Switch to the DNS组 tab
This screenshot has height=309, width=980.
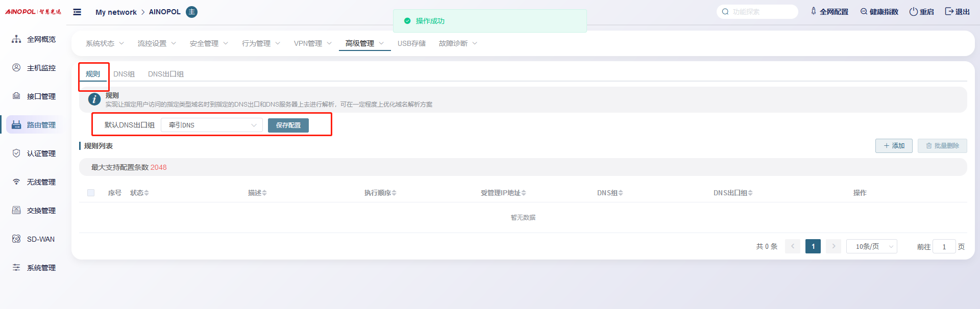pos(124,74)
